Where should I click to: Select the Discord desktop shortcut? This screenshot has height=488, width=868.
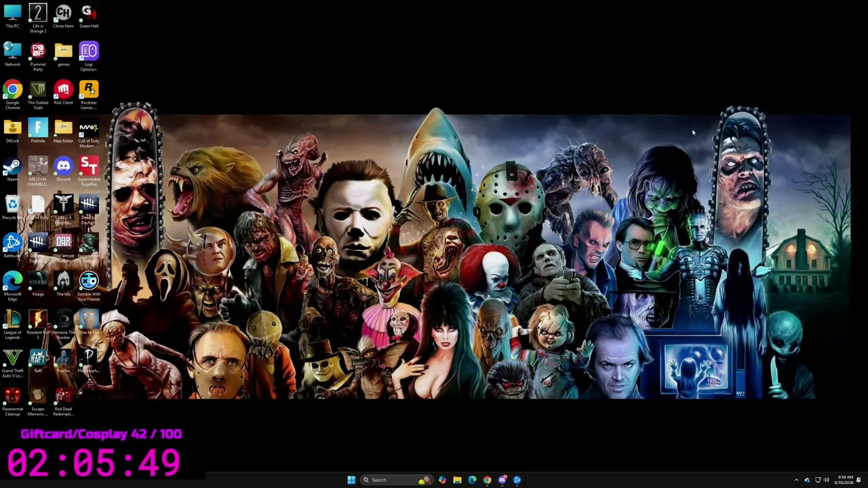[63, 169]
